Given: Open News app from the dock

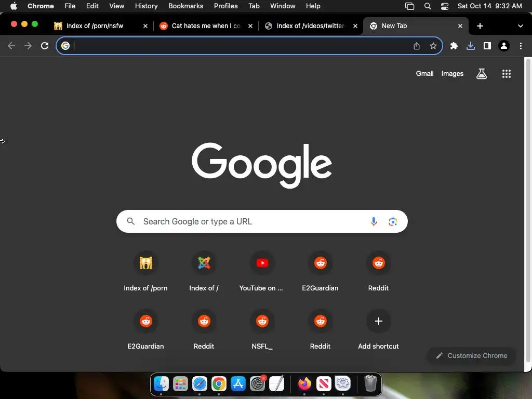Looking at the screenshot, I should (324, 384).
